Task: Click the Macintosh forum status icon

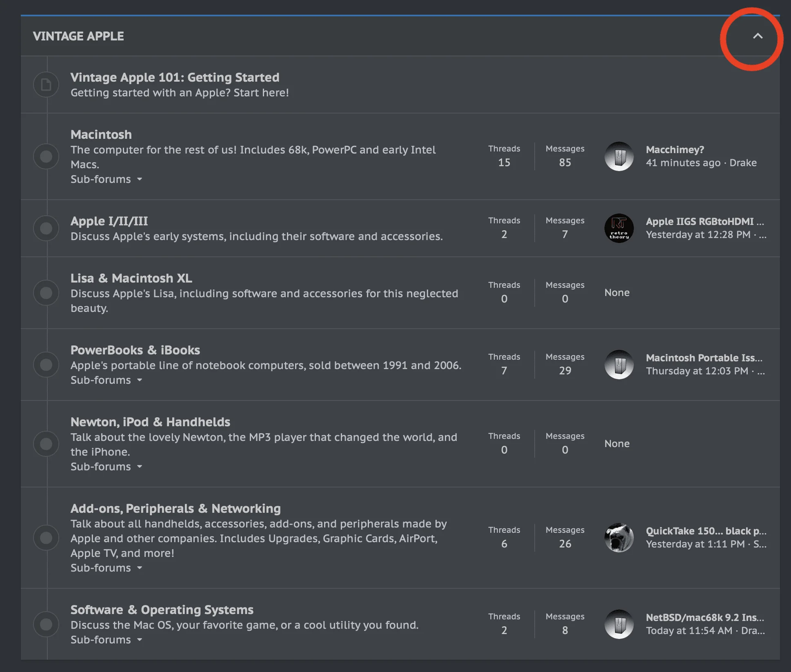Action: pyautogui.click(x=46, y=156)
